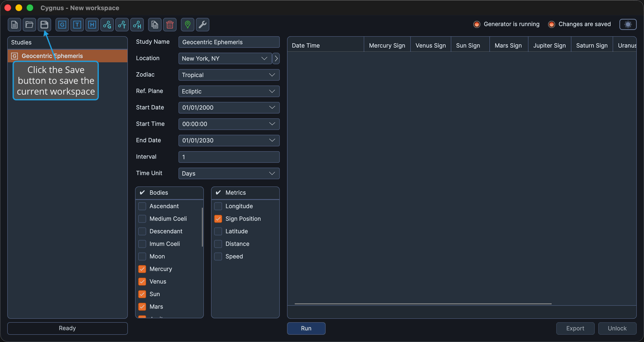Open the Zodiac dropdown set to Tropical
Screen dimensions: 644x342
point(229,75)
